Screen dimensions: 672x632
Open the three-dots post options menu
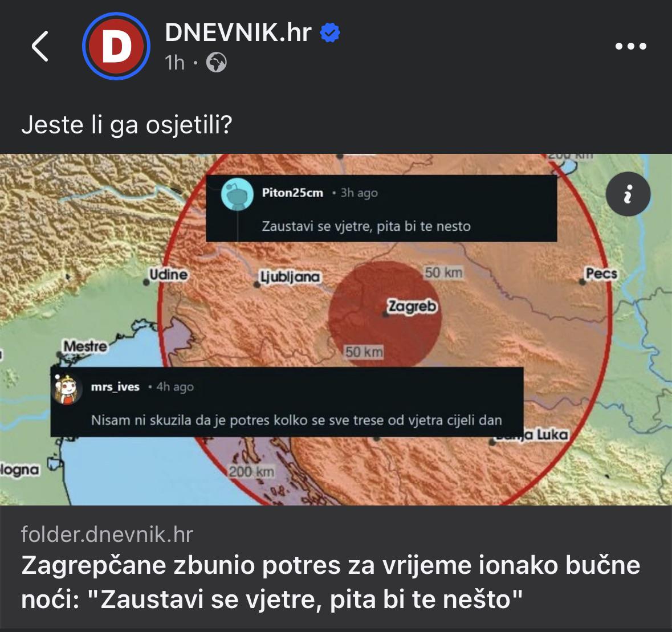coord(630,46)
